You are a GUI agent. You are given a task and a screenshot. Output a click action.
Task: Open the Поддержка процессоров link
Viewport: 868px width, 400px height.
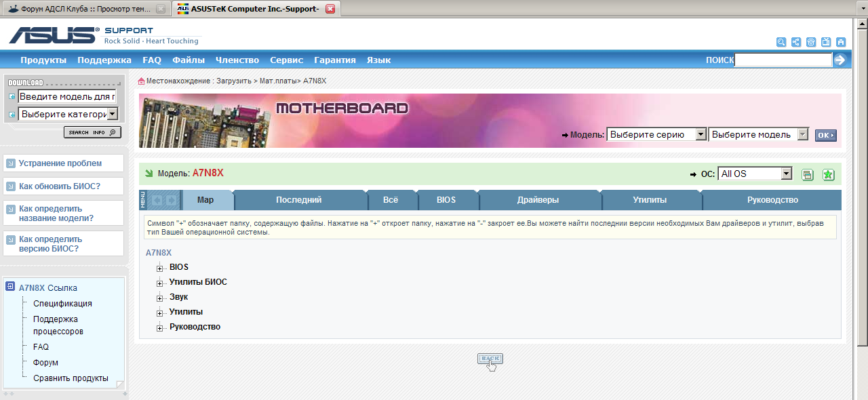pyautogui.click(x=58, y=325)
